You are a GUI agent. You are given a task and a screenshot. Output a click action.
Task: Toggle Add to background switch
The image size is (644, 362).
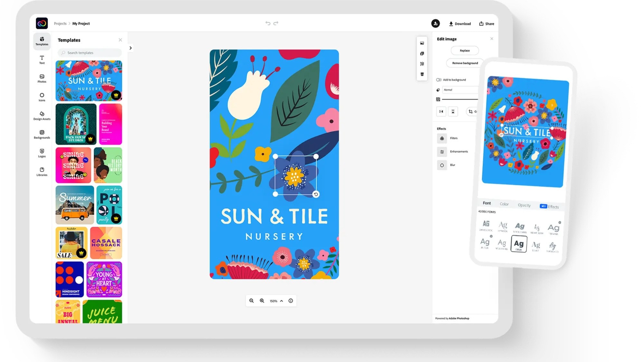click(x=438, y=79)
